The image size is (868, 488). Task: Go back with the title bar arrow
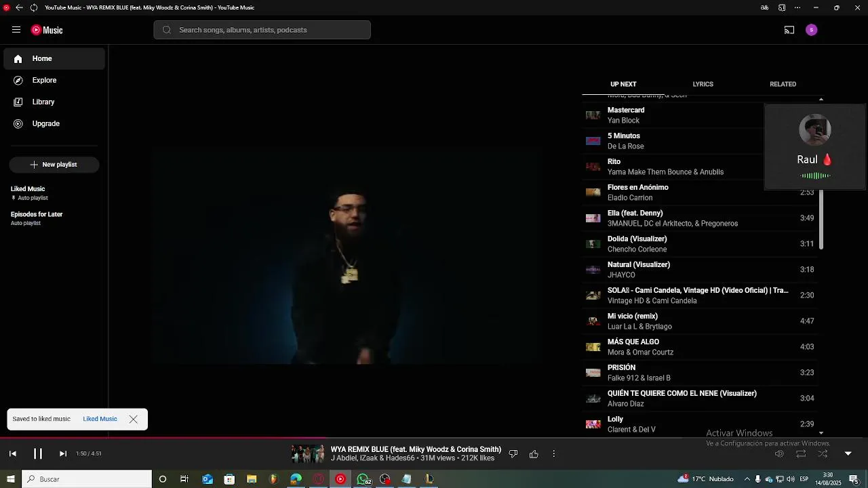coord(19,7)
